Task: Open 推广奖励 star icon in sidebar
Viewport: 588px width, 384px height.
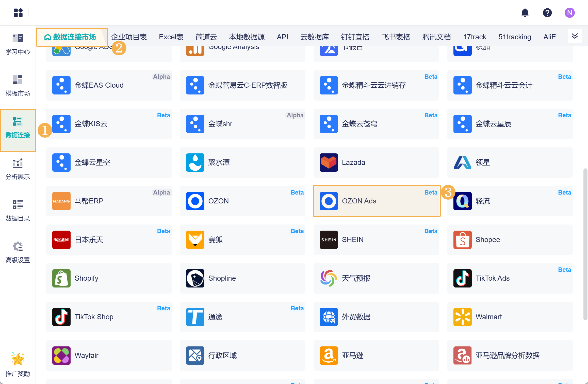Action: pyautogui.click(x=18, y=359)
